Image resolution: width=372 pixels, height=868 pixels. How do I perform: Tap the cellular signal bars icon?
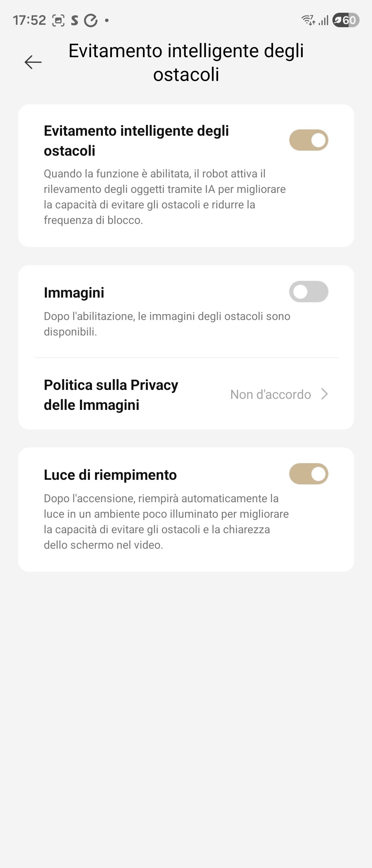323,21
